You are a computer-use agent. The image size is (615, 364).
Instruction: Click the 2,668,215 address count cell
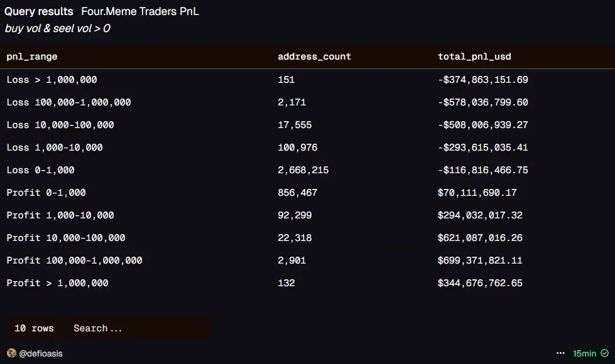[303, 170]
